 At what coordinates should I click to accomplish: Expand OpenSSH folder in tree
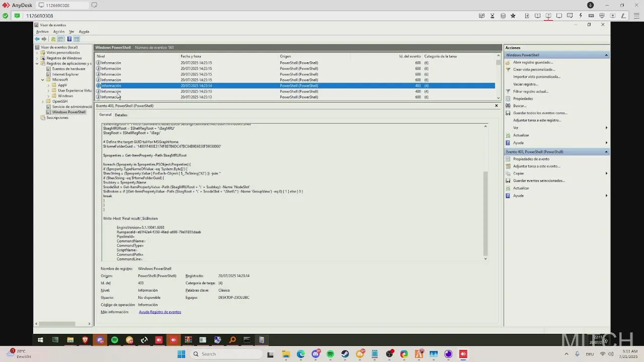click(x=43, y=102)
